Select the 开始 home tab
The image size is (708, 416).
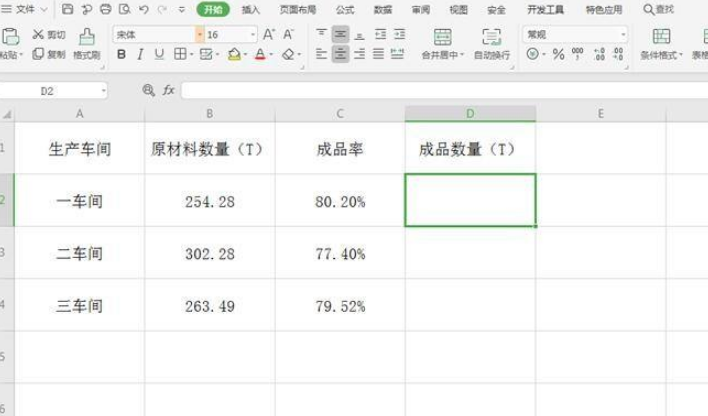tap(213, 9)
